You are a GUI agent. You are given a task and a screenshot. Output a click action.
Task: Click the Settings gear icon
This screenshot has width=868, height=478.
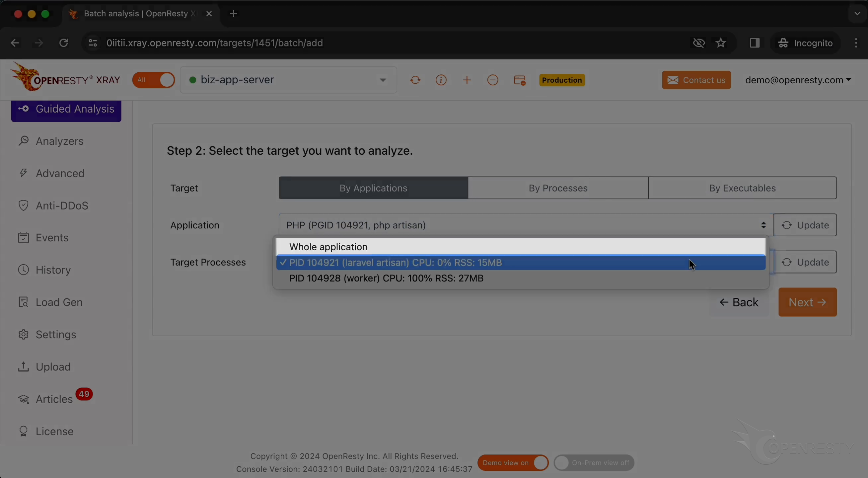click(x=23, y=334)
